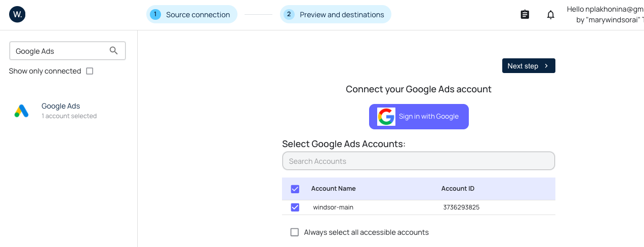644x247 pixels.
Task: Click the Account Name column header
Action: 333,189
